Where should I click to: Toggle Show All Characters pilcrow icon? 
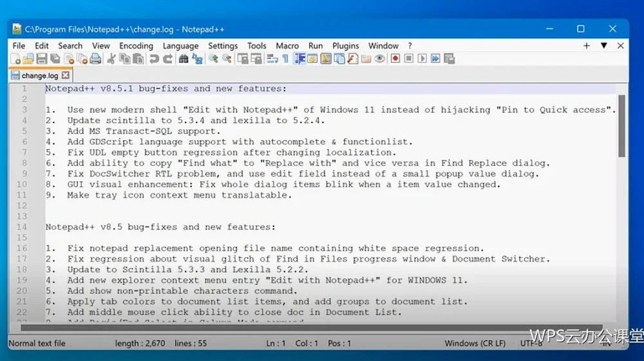pos(285,59)
